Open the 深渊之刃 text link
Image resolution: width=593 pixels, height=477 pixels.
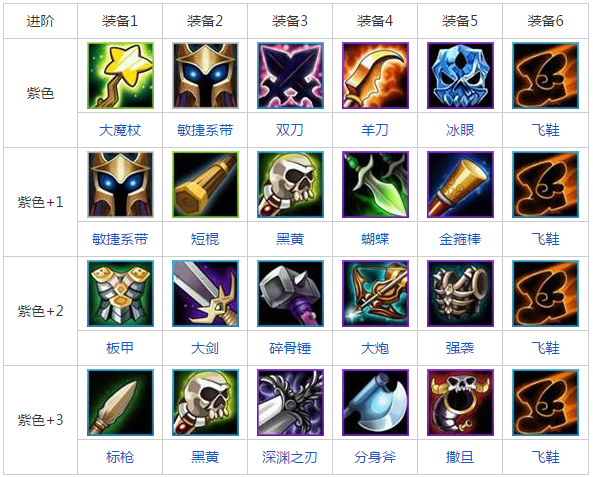coord(290,457)
